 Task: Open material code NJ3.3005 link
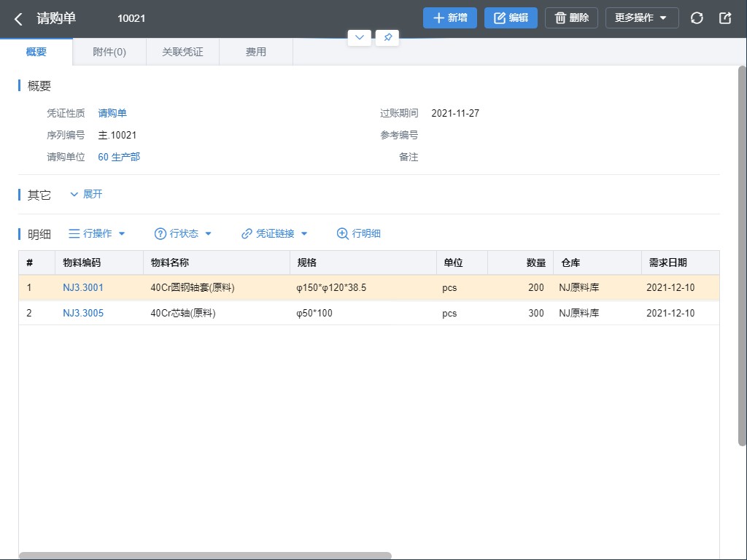(83, 314)
